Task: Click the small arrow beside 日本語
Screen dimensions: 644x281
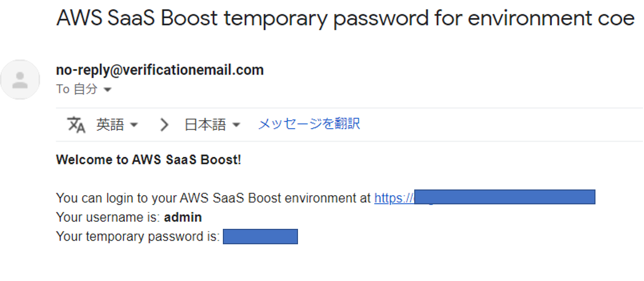Action: [x=235, y=125]
